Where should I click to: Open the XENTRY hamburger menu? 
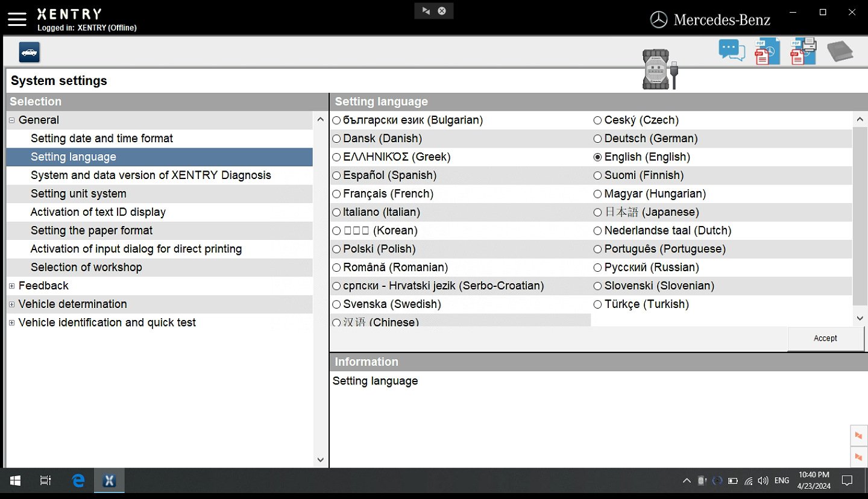17,19
